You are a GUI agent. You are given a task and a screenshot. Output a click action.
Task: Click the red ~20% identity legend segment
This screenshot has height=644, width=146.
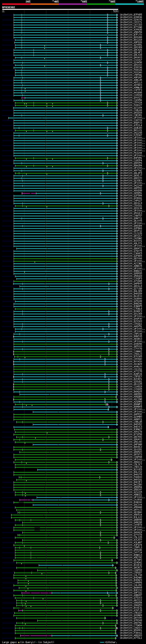16,4
